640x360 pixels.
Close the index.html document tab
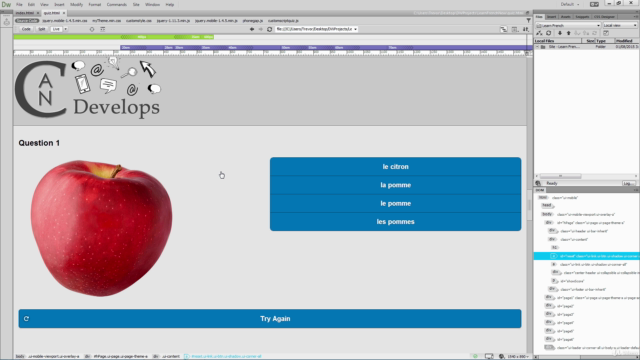[x=38, y=13]
